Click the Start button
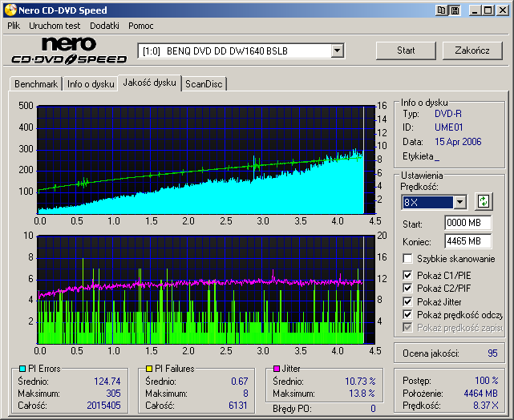Screen dimensions: 514x420 coord(406,50)
